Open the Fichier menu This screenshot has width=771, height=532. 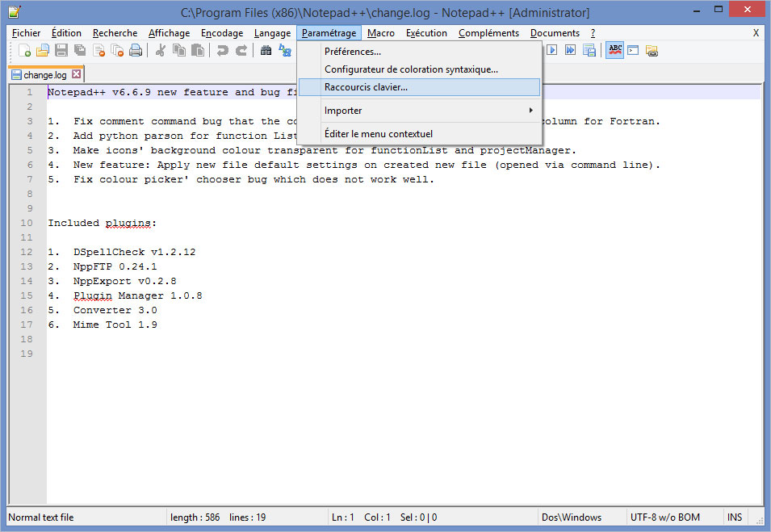(x=26, y=33)
